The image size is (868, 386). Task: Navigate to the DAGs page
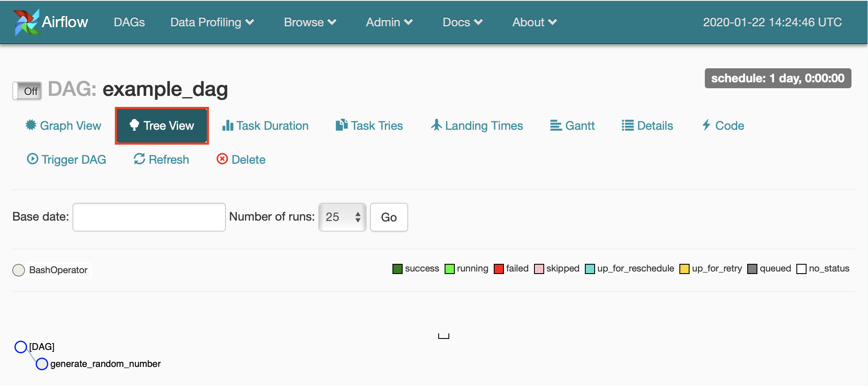(129, 22)
